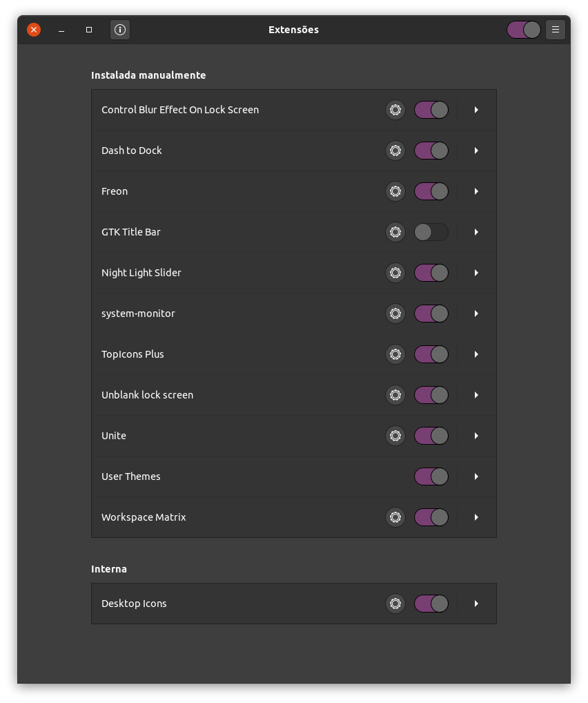588x703 pixels.
Task: Open the hamburger menu in the header
Action: coord(556,30)
